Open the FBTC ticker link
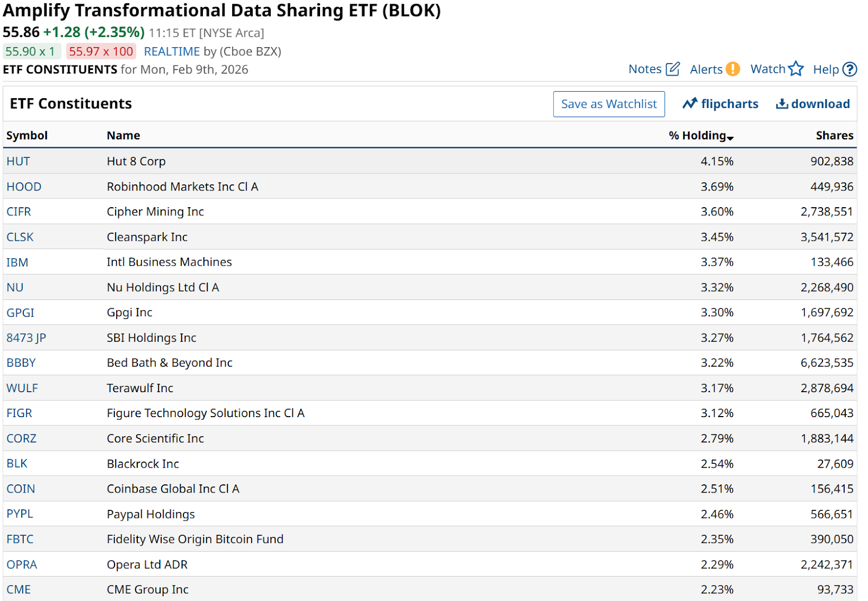This screenshot has width=868, height=601. coord(20,539)
